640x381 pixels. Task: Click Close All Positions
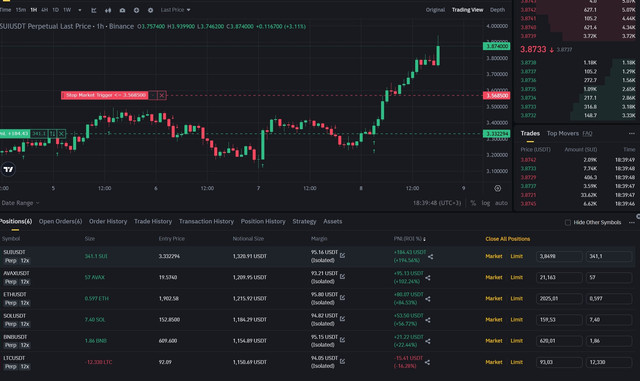click(508, 239)
